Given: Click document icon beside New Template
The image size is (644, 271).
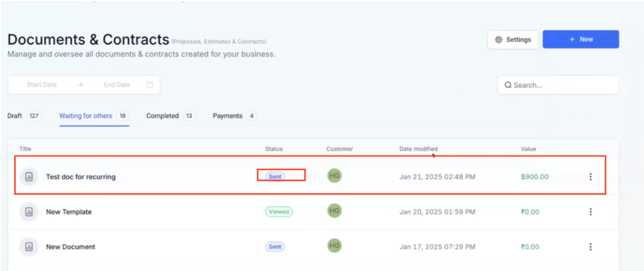Looking at the screenshot, I should 29,212.
